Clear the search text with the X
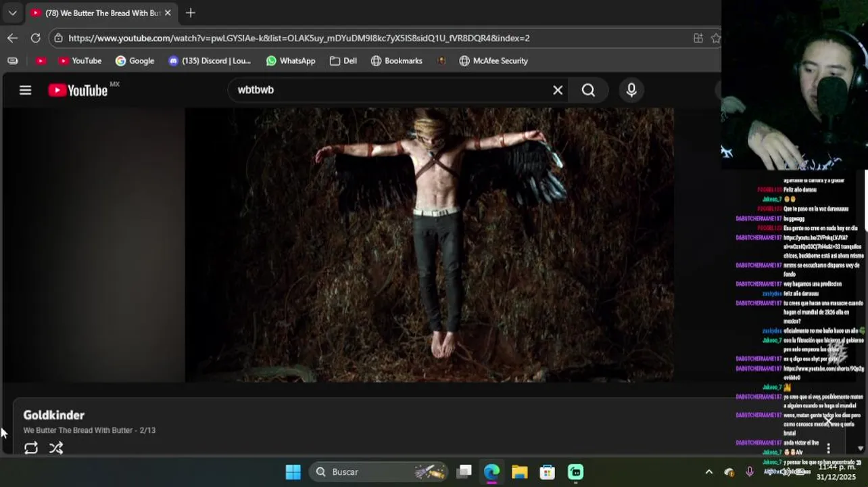The width and height of the screenshot is (868, 487). tap(558, 90)
